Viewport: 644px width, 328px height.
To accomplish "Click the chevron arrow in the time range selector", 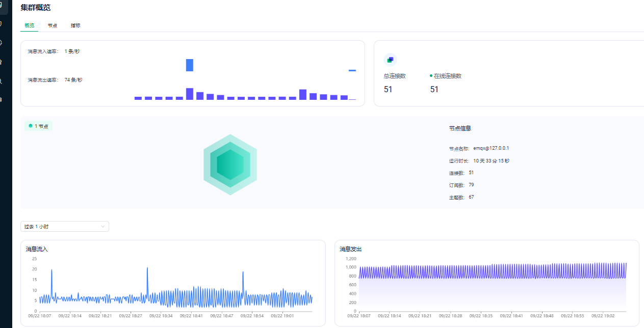I will tap(103, 226).
